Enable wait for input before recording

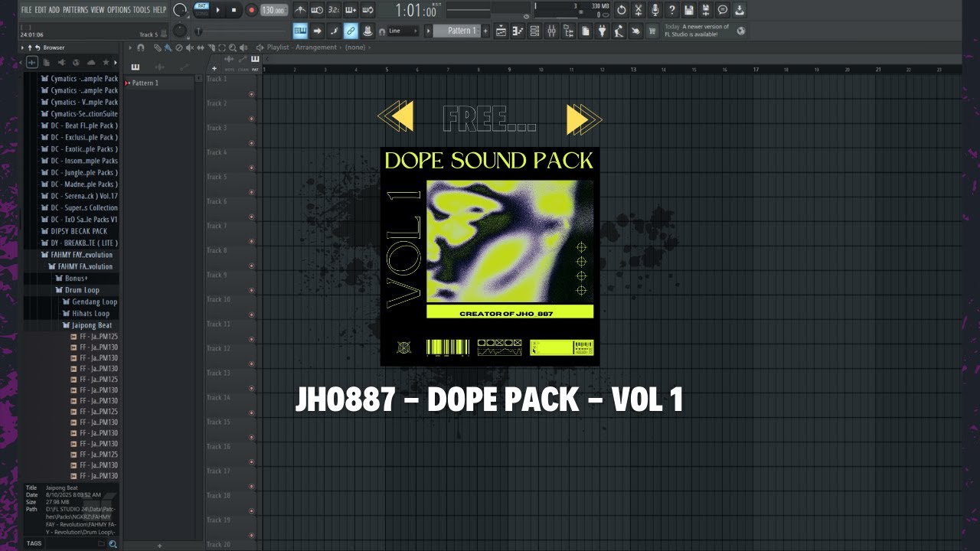(317, 10)
